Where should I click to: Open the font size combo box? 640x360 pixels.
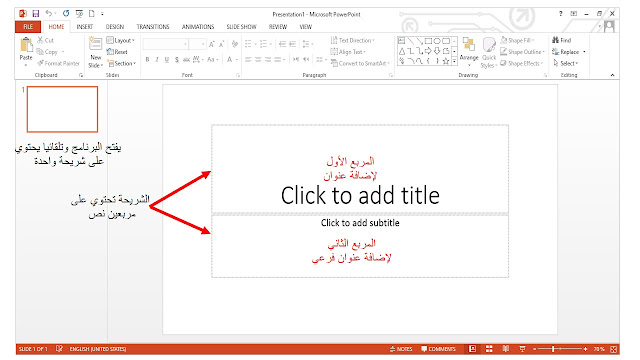198,44
